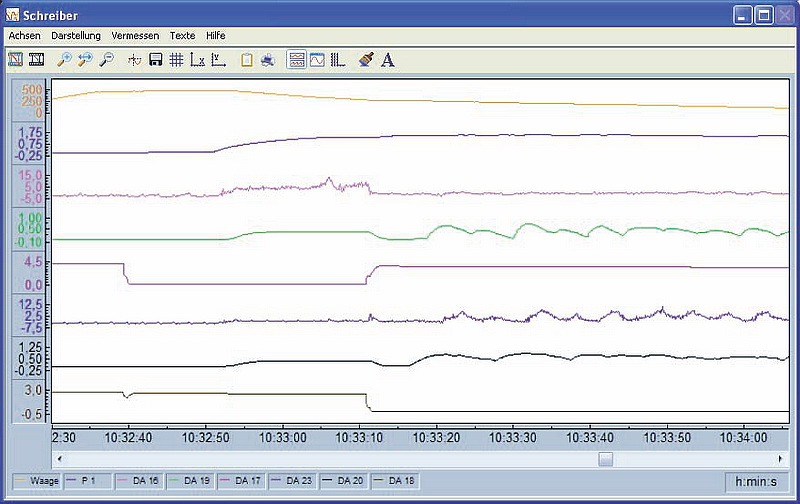Click the clipboard copy icon
This screenshot has width=800, height=504.
pos(246,60)
